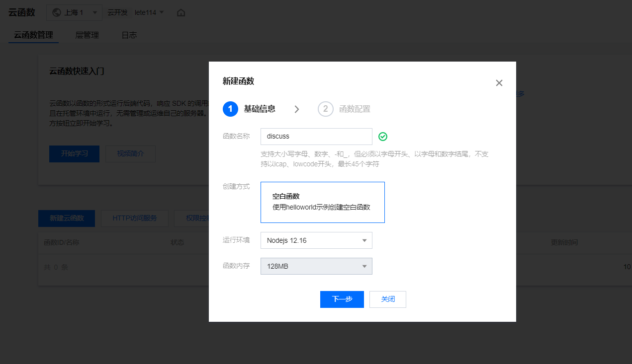The height and width of the screenshot is (364, 632).
Task: Close the 新建函数 dialog with the X
Action: tap(499, 83)
